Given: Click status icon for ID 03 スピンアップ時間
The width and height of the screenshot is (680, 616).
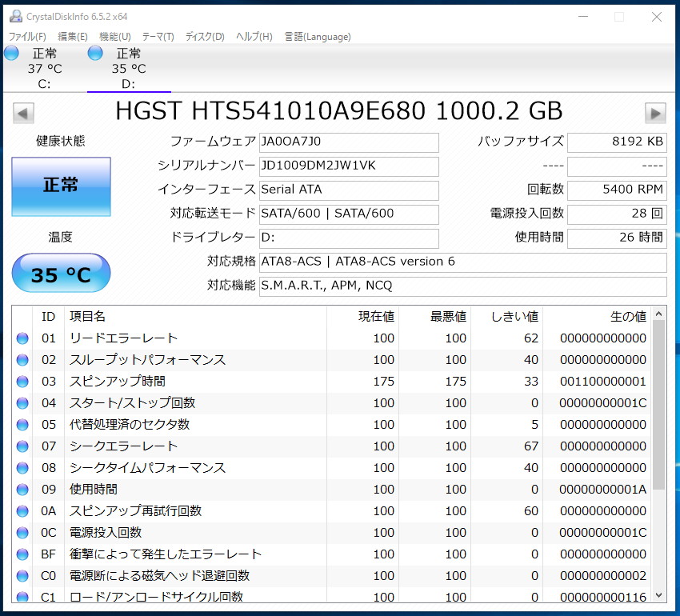Looking at the screenshot, I should [x=22, y=382].
